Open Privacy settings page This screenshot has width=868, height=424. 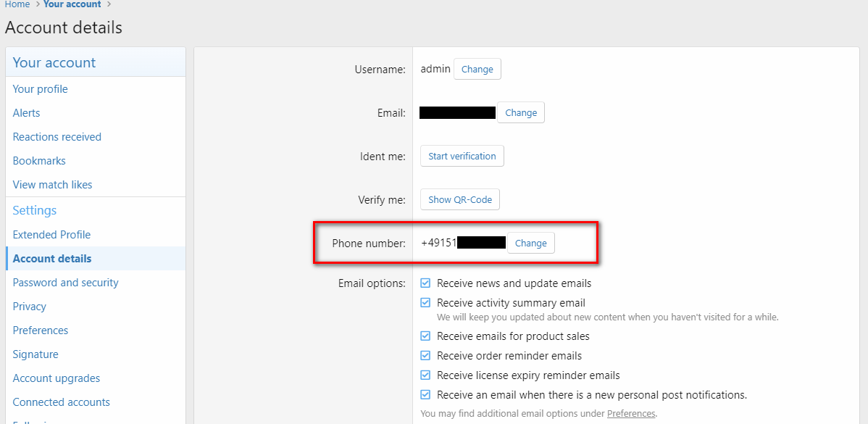[x=30, y=307]
